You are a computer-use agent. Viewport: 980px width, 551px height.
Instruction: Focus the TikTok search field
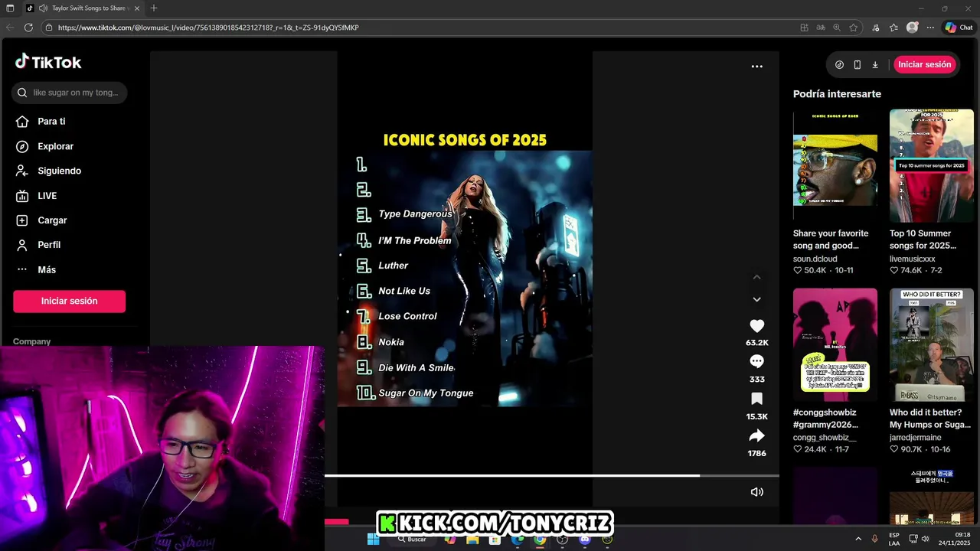click(x=69, y=93)
